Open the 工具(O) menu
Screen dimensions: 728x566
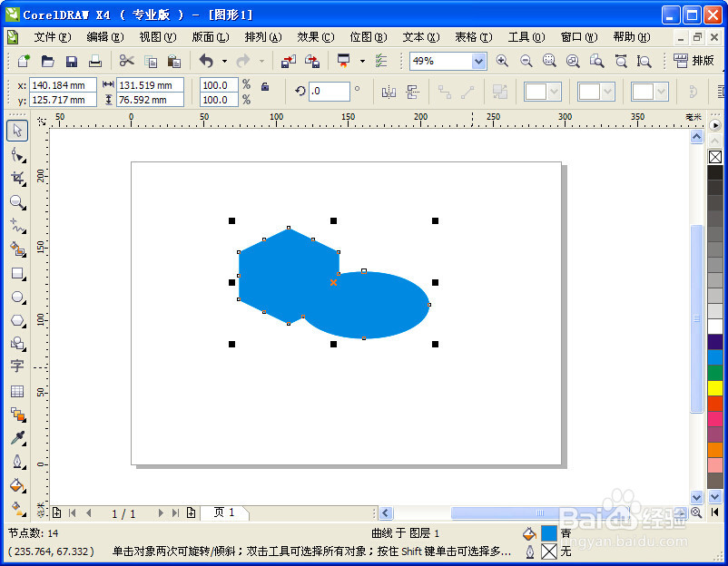coord(526,37)
